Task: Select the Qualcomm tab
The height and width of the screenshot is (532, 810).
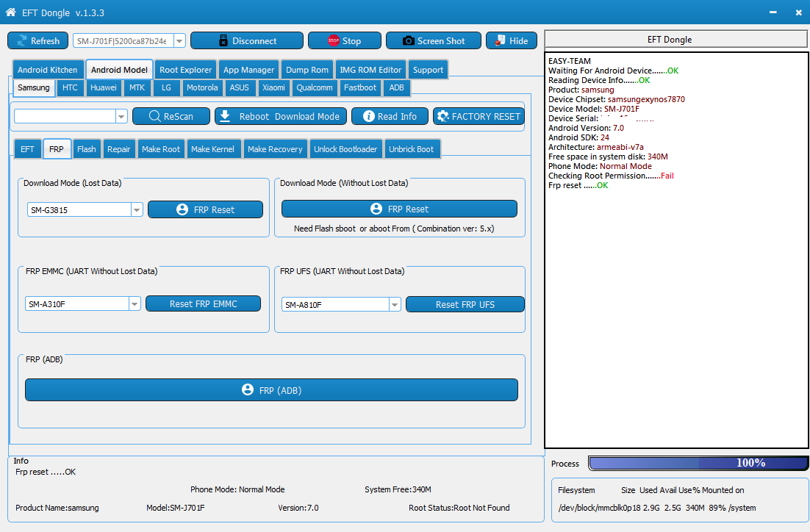Action: coord(314,87)
